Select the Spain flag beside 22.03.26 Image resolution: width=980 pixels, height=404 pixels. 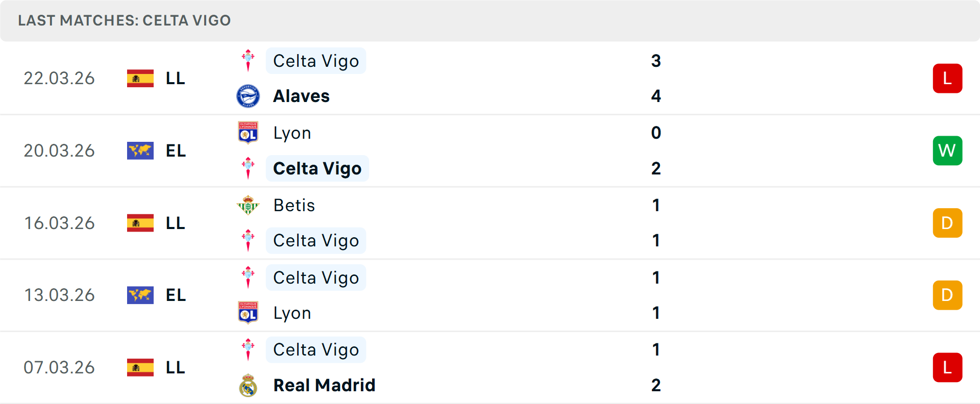(140, 78)
